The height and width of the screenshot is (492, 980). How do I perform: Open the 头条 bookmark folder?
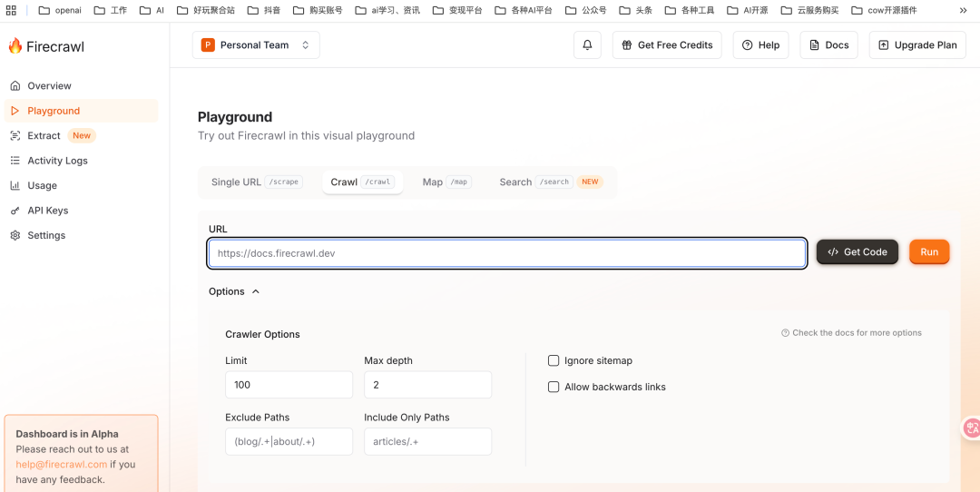pyautogui.click(x=636, y=10)
